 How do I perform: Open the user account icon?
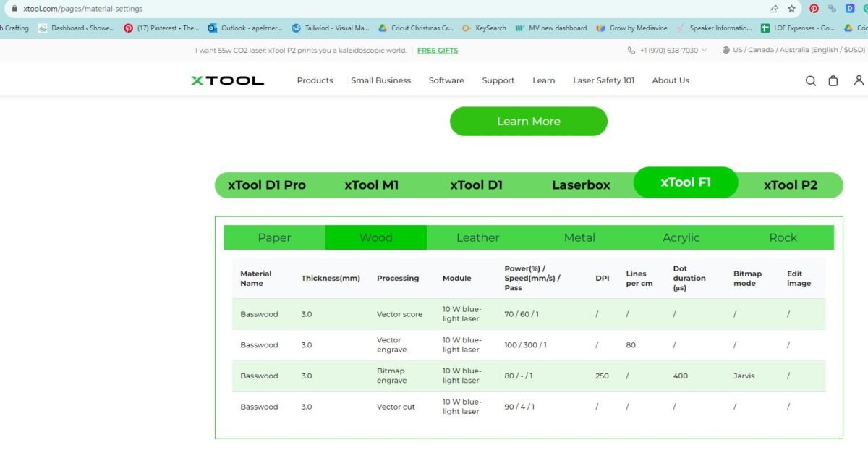859,80
